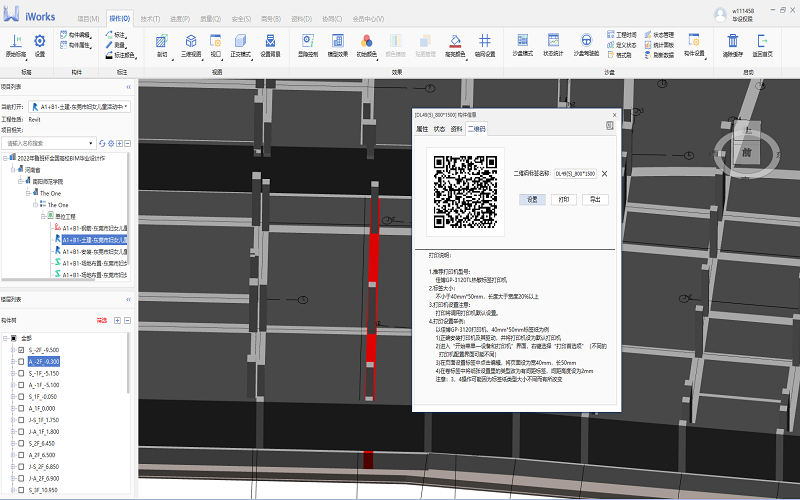Click the 设置 button beside QR code
This screenshot has width=800, height=500.
point(532,199)
